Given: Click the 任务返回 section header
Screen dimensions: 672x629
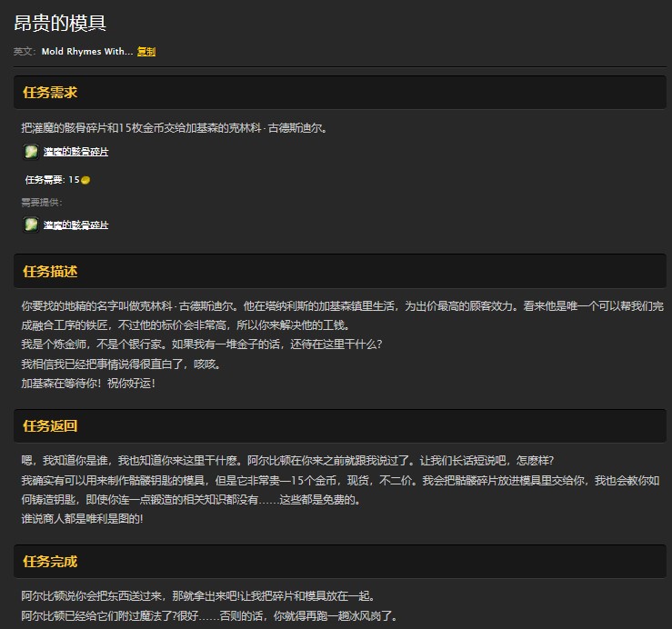Looking at the screenshot, I should [x=50, y=425].
